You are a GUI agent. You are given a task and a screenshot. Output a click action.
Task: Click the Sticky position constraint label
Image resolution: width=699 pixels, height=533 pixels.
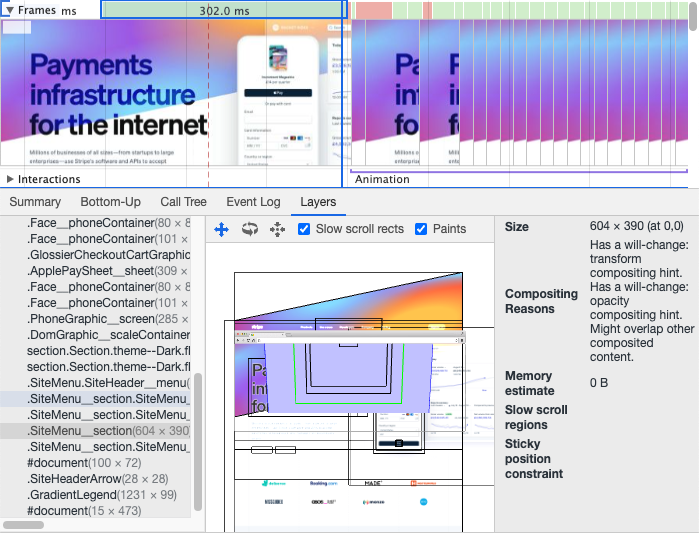[x=534, y=459]
